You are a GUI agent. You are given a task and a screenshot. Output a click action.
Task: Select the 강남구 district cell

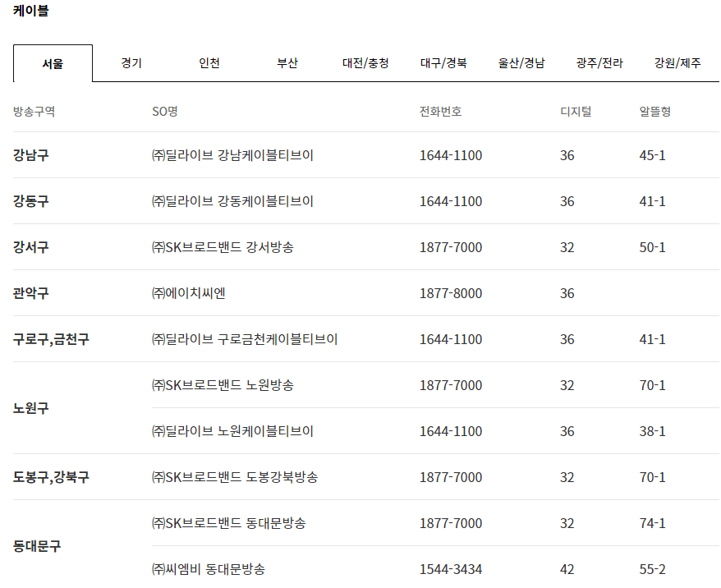[31, 155]
